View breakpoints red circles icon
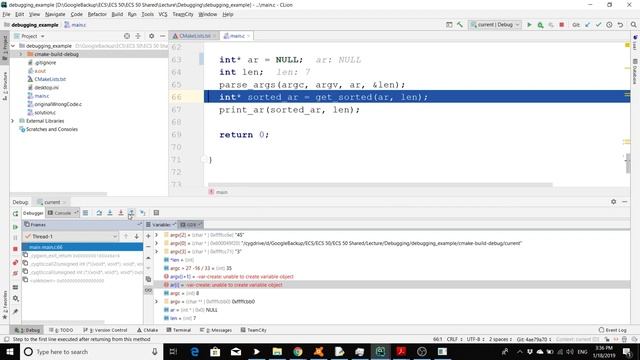The width and height of the screenshot is (640, 360). pos(16,262)
